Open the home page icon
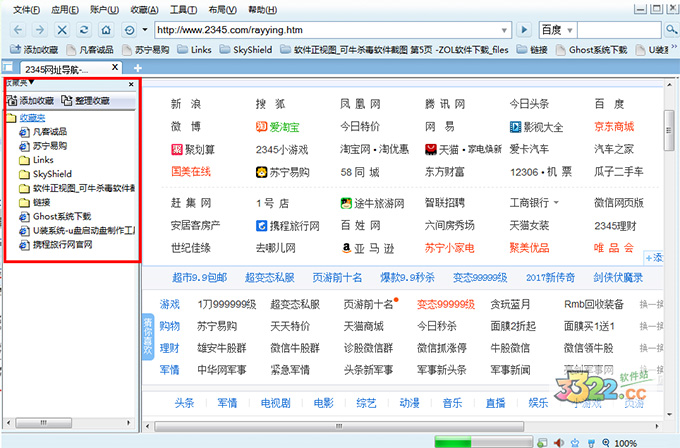Image resolution: width=680 pixels, height=448 pixels. [x=106, y=30]
